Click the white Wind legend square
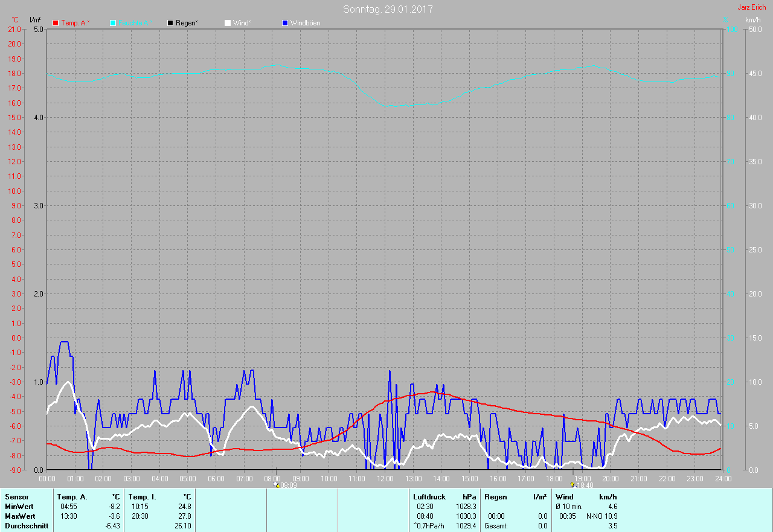This screenshot has width=773, height=532. (x=228, y=23)
